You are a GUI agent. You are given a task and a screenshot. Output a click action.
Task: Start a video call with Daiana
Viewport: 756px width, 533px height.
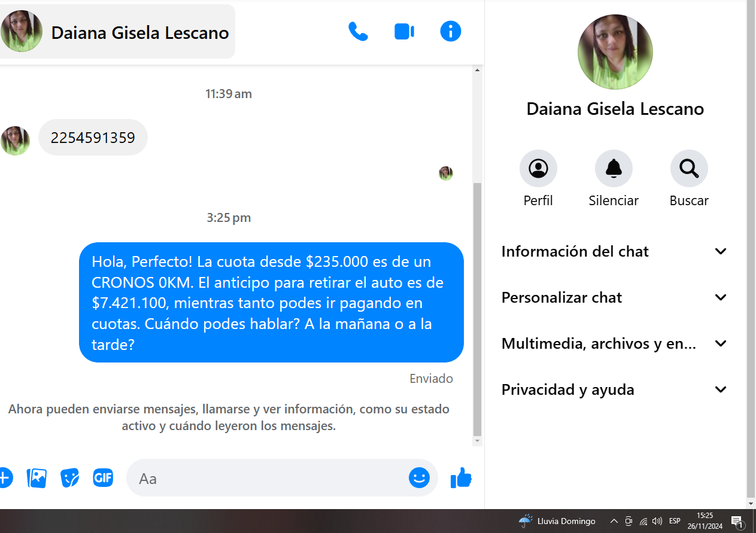(x=405, y=31)
